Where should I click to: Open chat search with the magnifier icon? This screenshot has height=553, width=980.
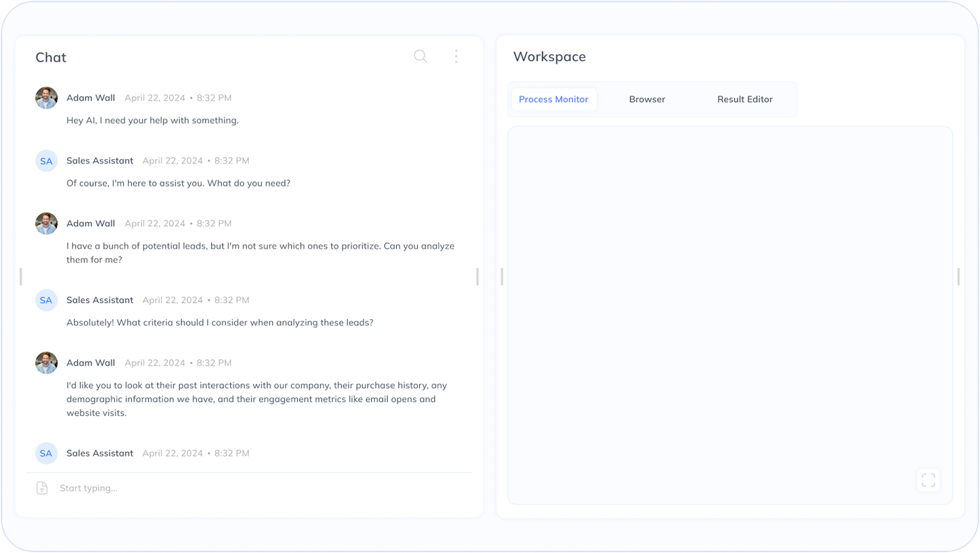click(x=420, y=56)
